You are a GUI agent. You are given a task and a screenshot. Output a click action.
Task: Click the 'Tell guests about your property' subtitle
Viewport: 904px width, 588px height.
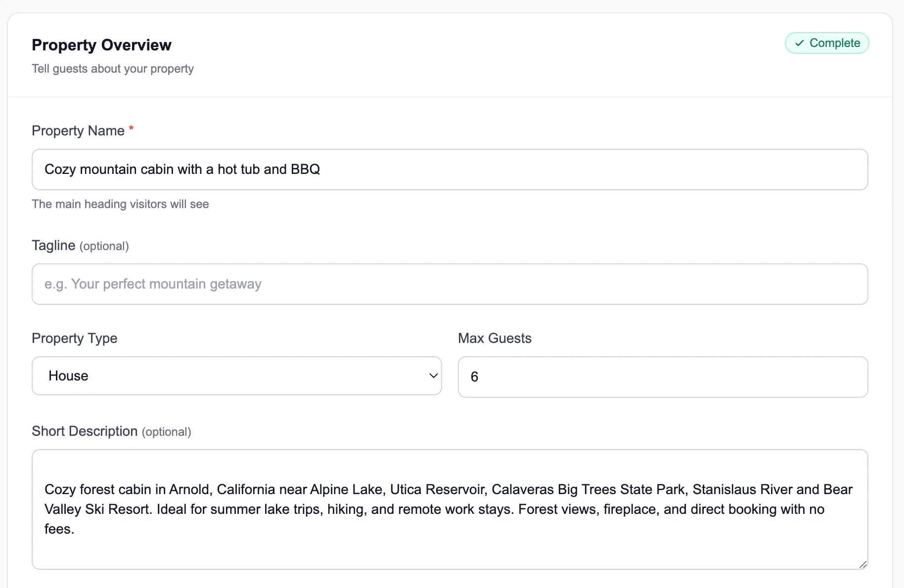click(113, 69)
